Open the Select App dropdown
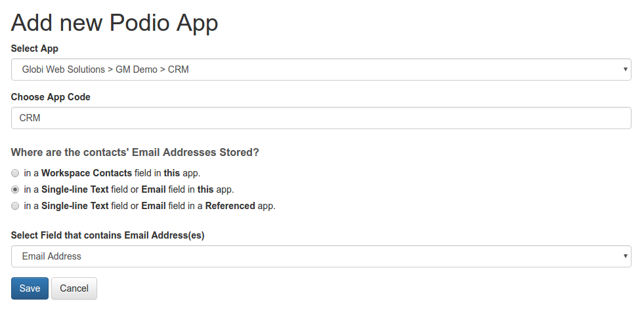This screenshot has height=312, width=644. pos(321,69)
